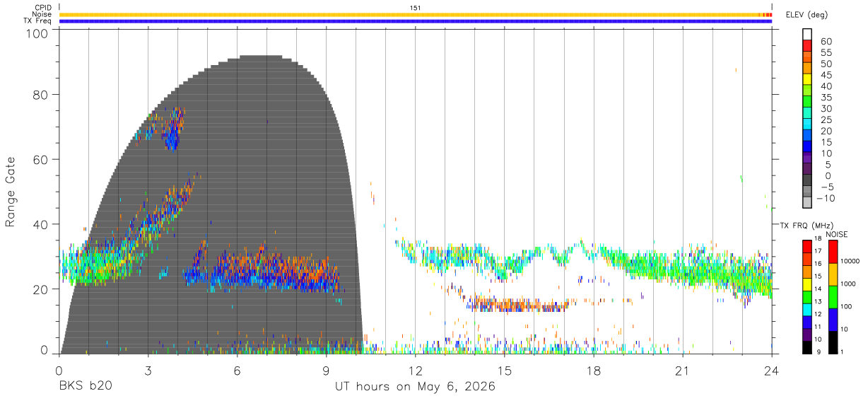Click the 'TX Freq' row label
Screen dimensions: 868x401
coord(38,21)
